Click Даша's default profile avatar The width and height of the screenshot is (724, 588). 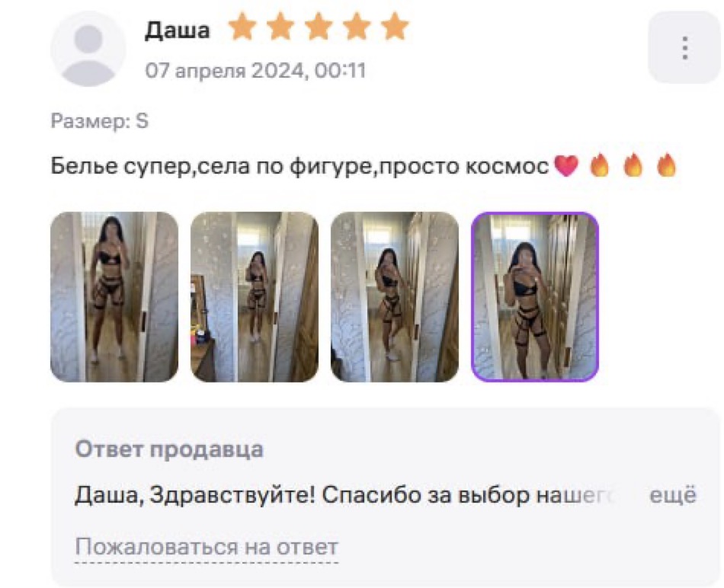click(88, 50)
